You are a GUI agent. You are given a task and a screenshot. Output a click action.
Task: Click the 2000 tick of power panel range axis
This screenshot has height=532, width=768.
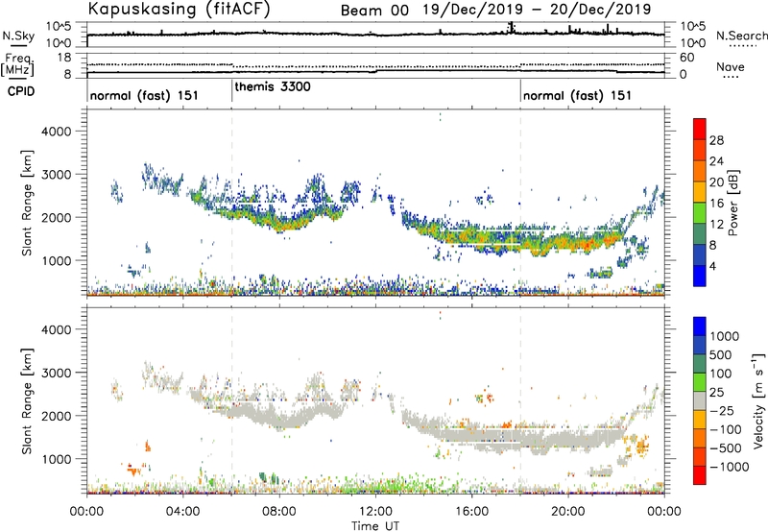(x=56, y=217)
